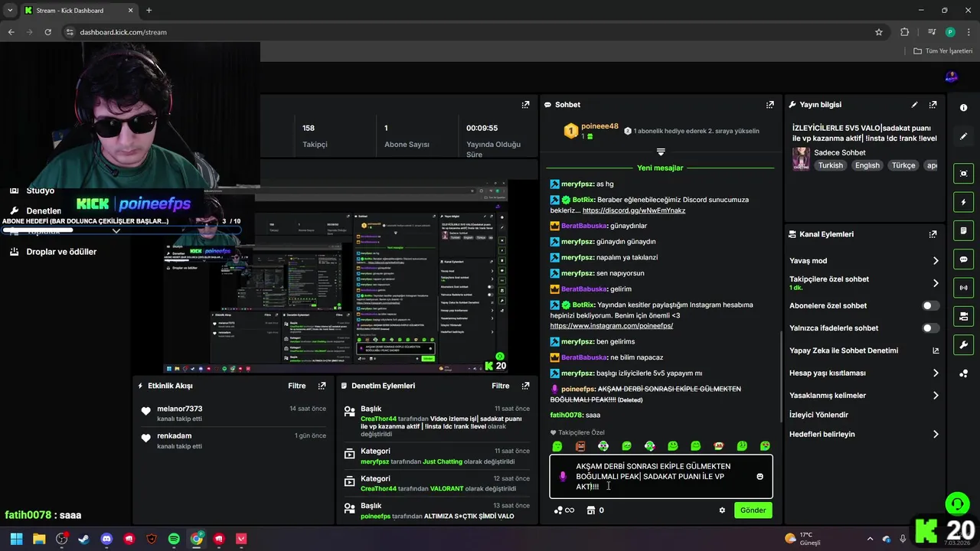Bookmark this page with the star icon
The image size is (980, 551).
(879, 32)
